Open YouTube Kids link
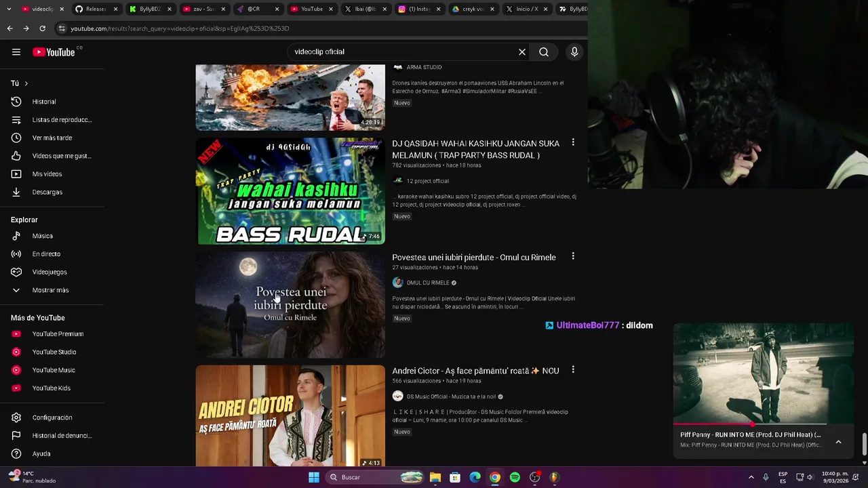868x488 pixels. tap(52, 388)
